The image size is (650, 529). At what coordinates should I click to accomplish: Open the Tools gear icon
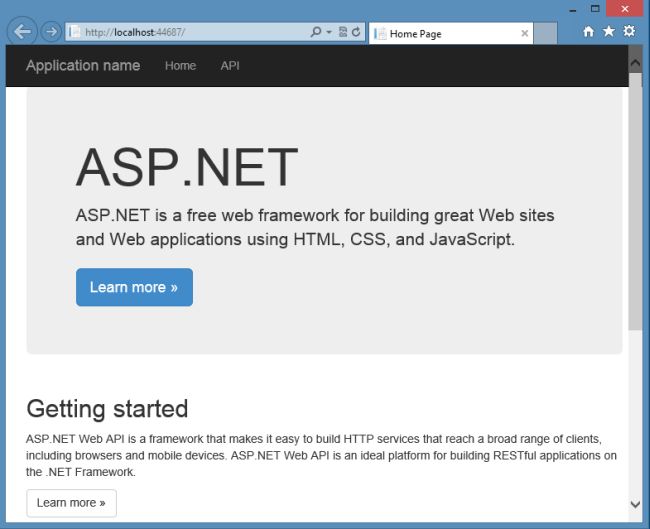pos(629,31)
